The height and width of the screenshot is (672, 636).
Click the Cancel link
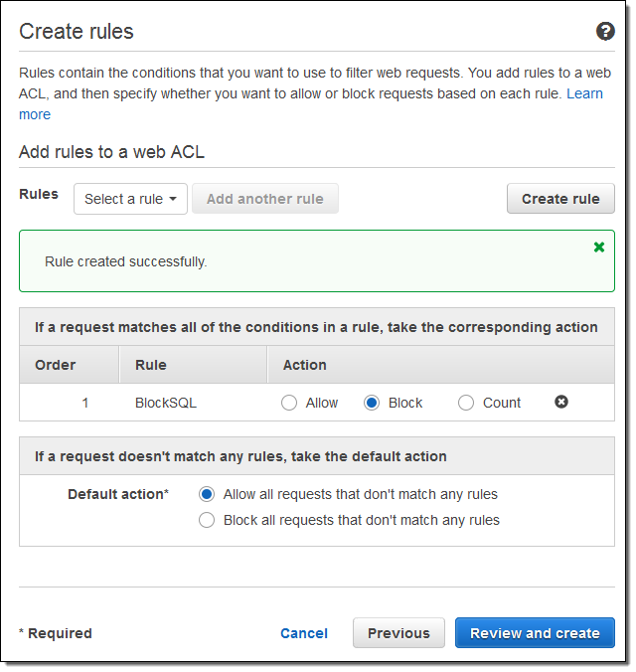click(x=304, y=633)
